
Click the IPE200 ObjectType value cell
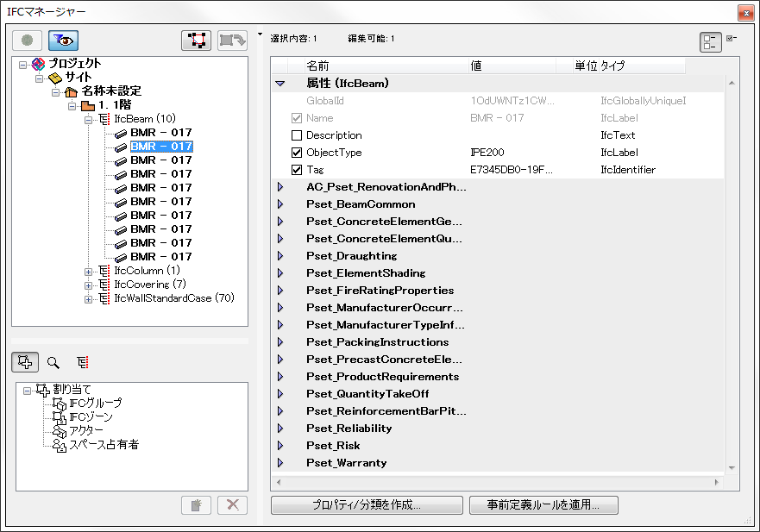(487, 153)
